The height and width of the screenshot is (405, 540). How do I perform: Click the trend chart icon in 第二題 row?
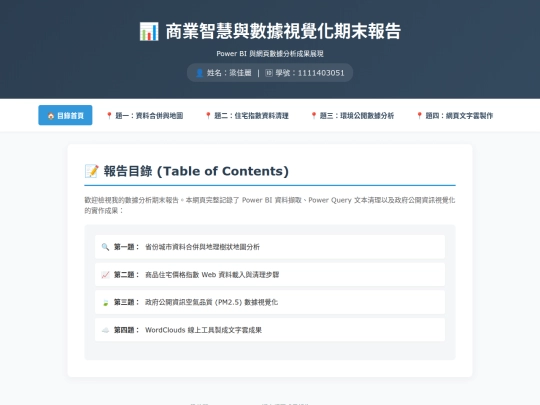coord(105,275)
